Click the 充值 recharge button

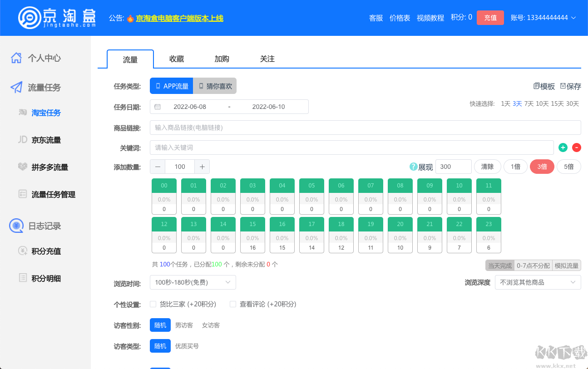point(490,18)
